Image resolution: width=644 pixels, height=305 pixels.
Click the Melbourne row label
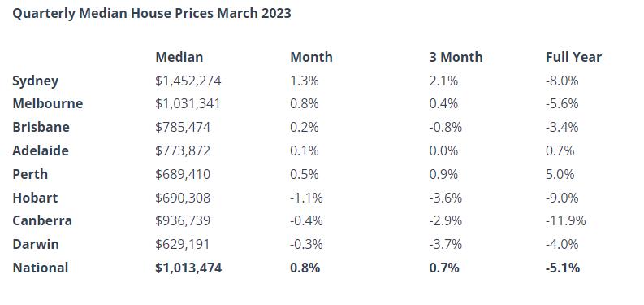pos(48,103)
